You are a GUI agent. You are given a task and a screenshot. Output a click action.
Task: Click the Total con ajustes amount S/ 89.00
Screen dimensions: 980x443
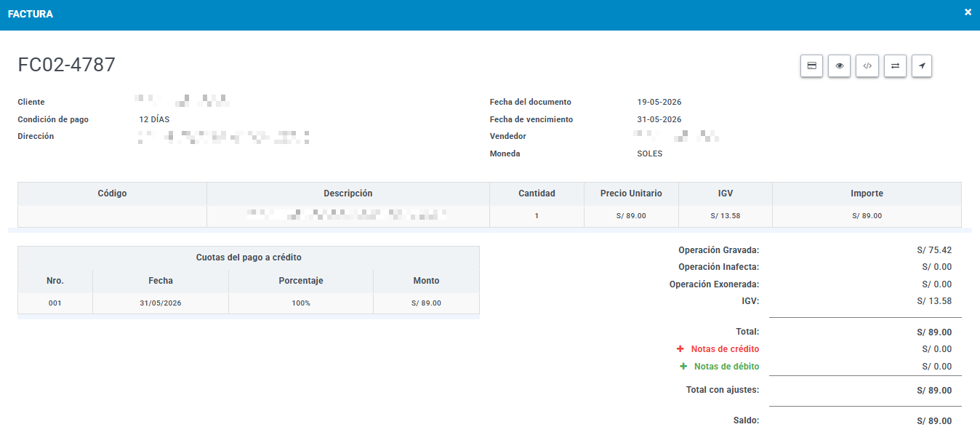click(934, 391)
